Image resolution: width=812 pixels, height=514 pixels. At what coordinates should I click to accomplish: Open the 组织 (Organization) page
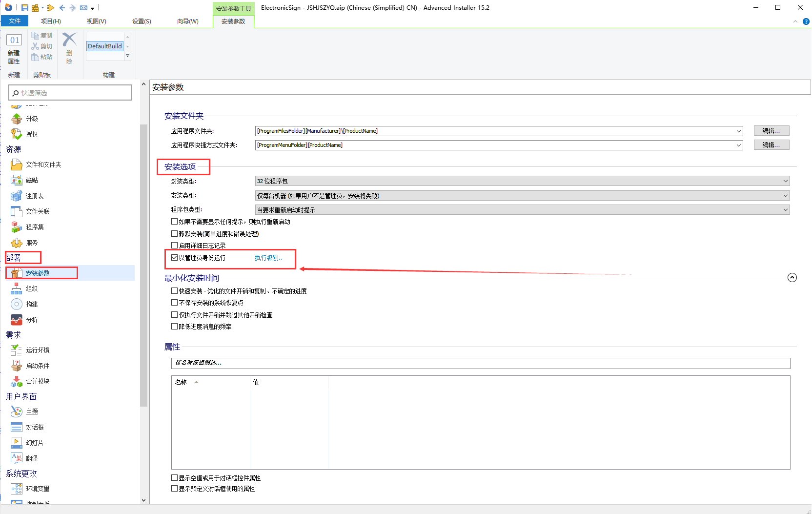(32, 288)
